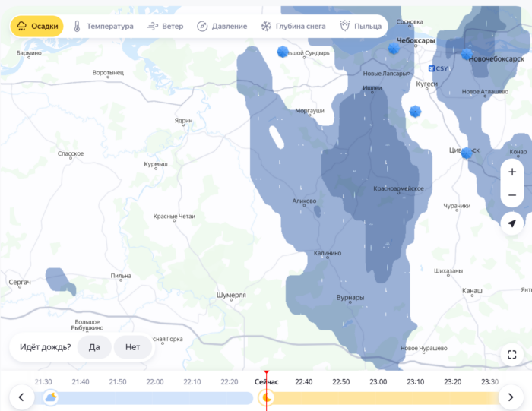
Task: Open fullscreen map view
Action: (512, 355)
